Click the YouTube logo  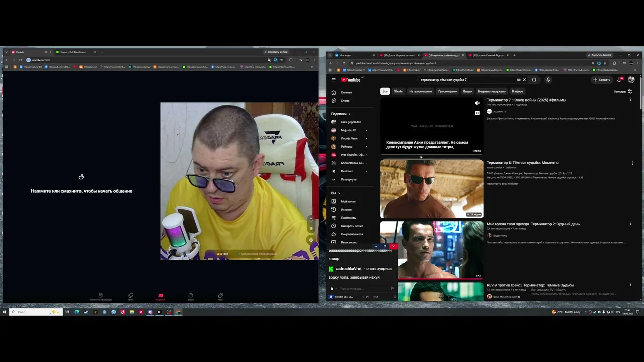coord(351,80)
